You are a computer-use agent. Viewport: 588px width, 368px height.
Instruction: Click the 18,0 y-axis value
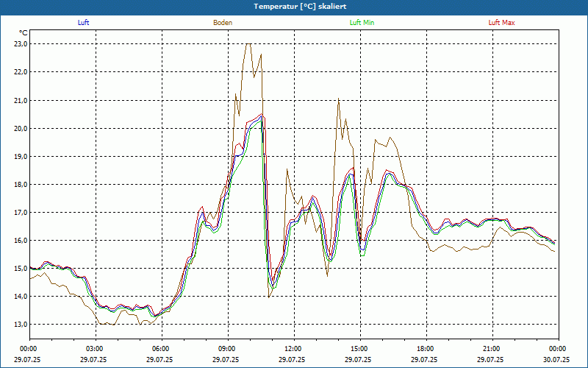click(21, 185)
